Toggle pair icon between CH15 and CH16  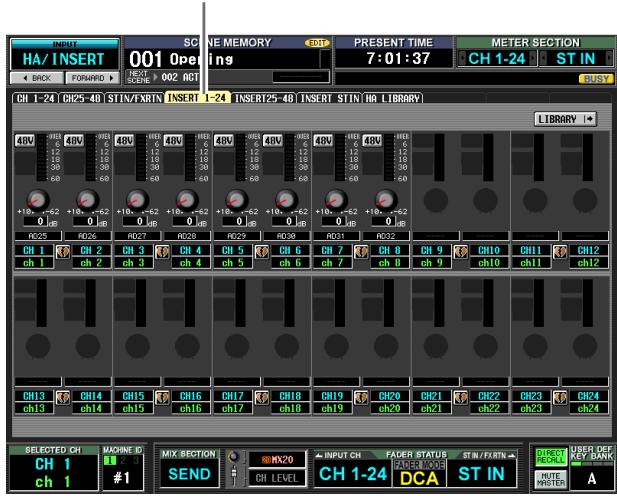162,397
